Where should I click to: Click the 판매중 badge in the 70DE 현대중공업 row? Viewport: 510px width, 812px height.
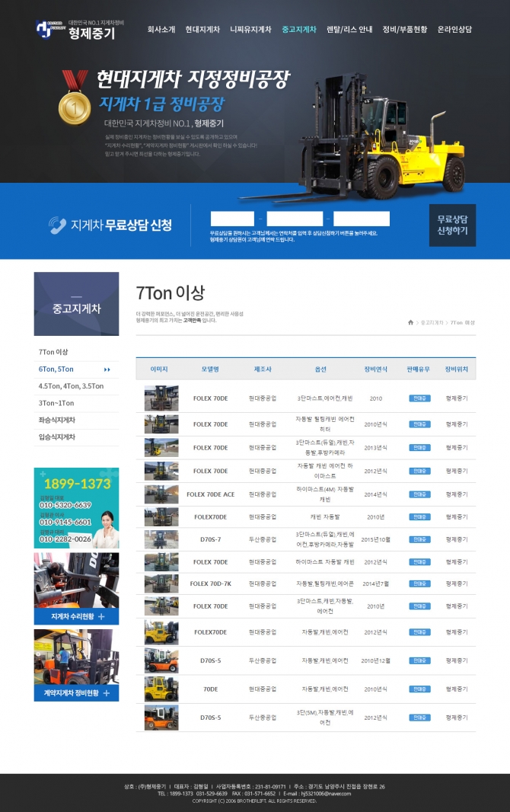(x=419, y=689)
